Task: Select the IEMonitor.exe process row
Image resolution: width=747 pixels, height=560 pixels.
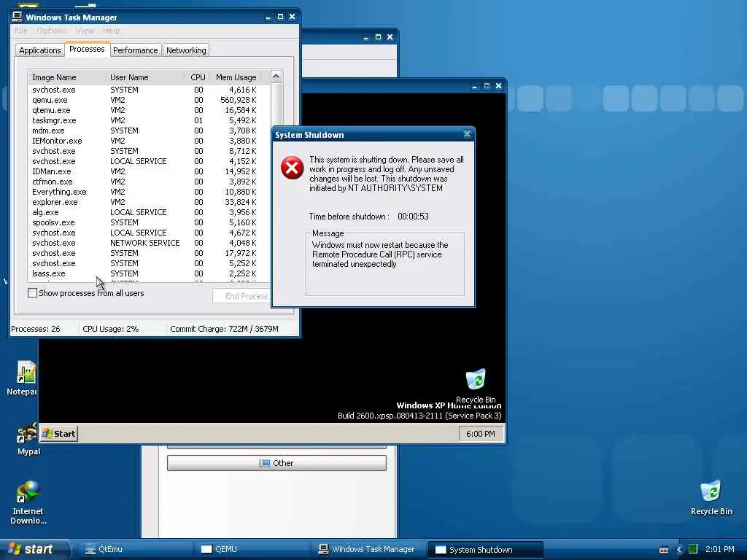Action: [149, 141]
